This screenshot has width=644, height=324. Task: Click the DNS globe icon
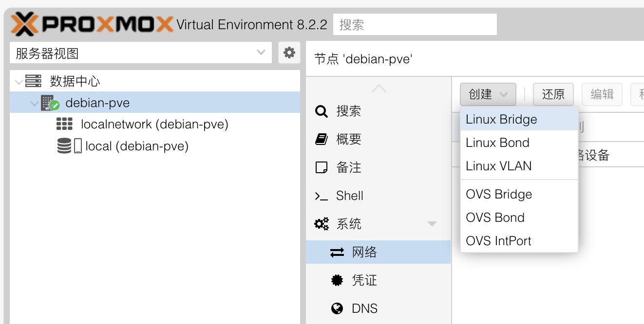[337, 308]
